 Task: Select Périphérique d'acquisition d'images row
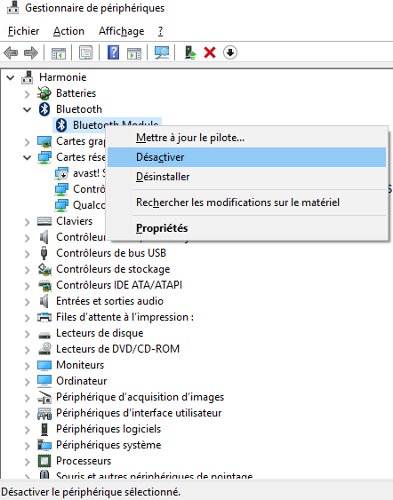pos(140,397)
